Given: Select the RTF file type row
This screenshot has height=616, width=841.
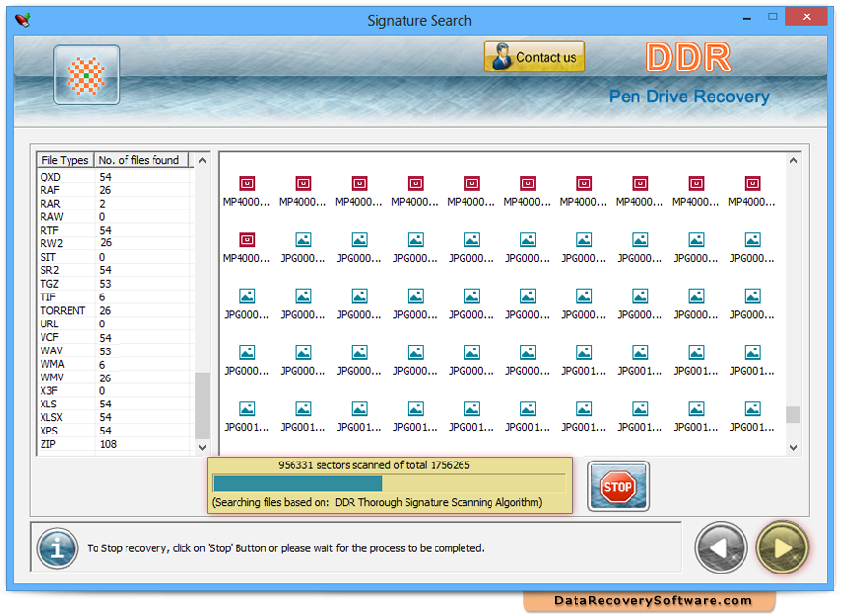Looking at the screenshot, I should 115,230.
